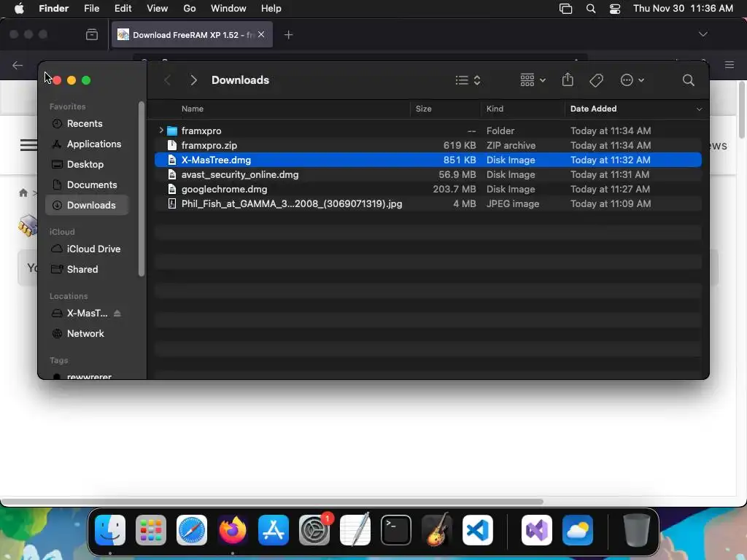The height and width of the screenshot is (560, 747).
Task: Open Shared in sidebar
Action: click(x=88, y=270)
